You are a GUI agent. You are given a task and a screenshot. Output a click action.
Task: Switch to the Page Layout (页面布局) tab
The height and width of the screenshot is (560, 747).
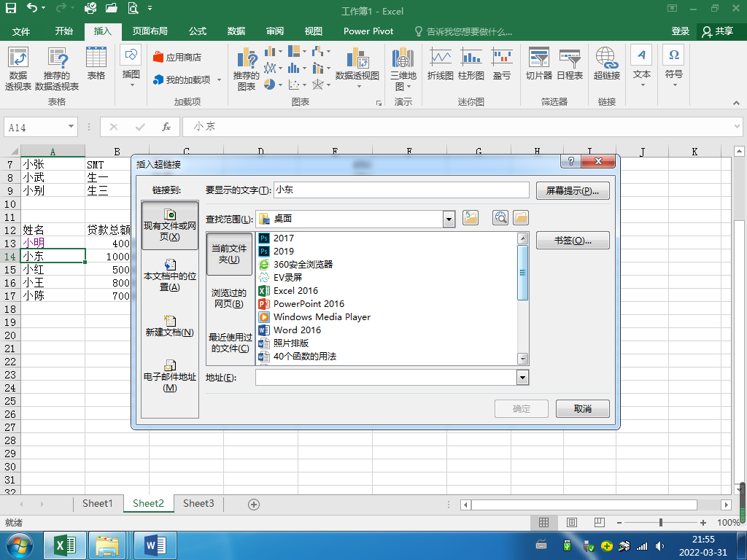pyautogui.click(x=150, y=31)
